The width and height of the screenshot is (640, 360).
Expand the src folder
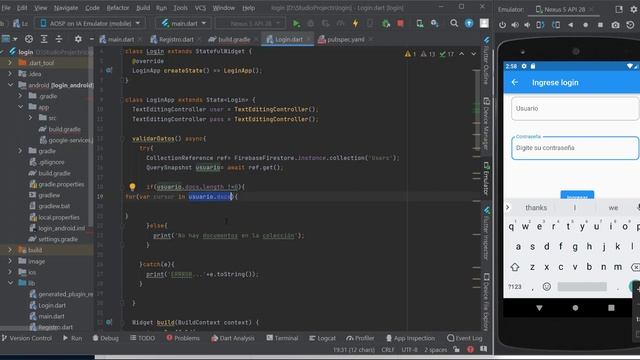click(30, 118)
